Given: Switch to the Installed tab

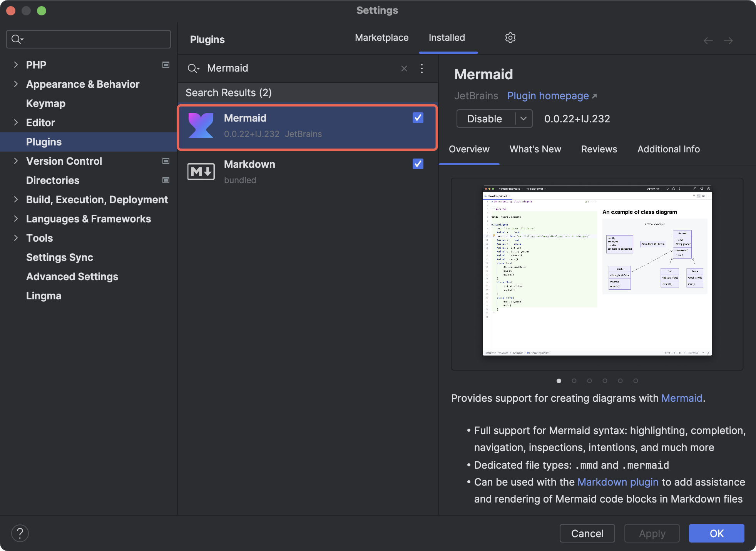Looking at the screenshot, I should pyautogui.click(x=447, y=38).
